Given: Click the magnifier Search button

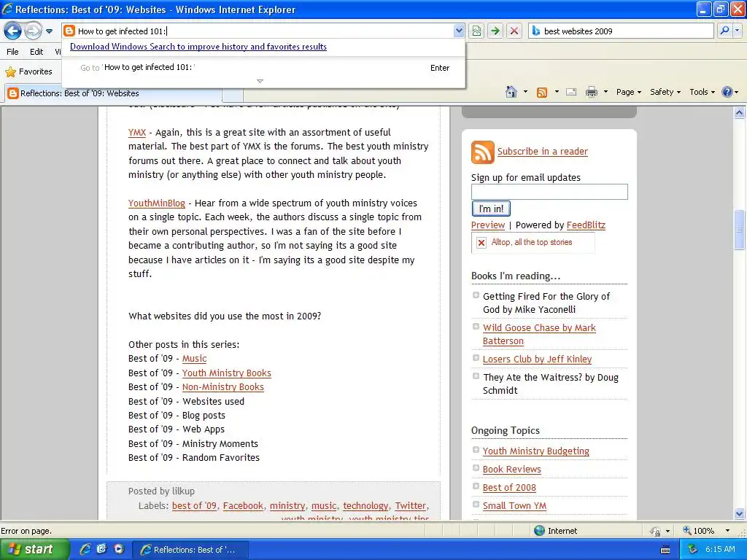Looking at the screenshot, I should [x=724, y=31].
